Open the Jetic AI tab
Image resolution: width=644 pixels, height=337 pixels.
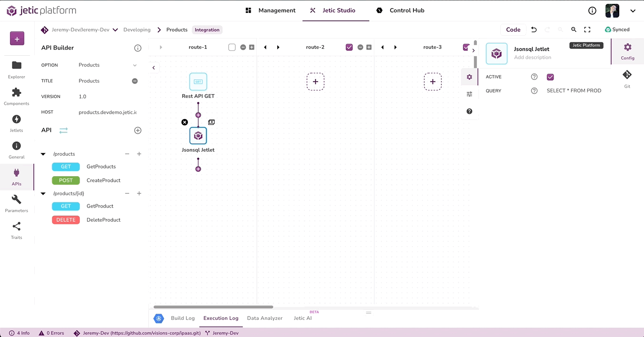(x=302, y=318)
